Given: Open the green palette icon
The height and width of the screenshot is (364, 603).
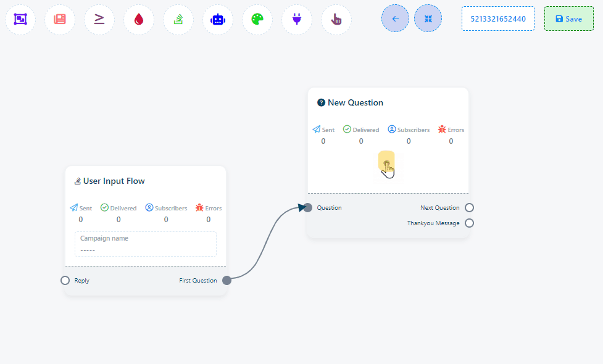Looking at the screenshot, I should [257, 19].
